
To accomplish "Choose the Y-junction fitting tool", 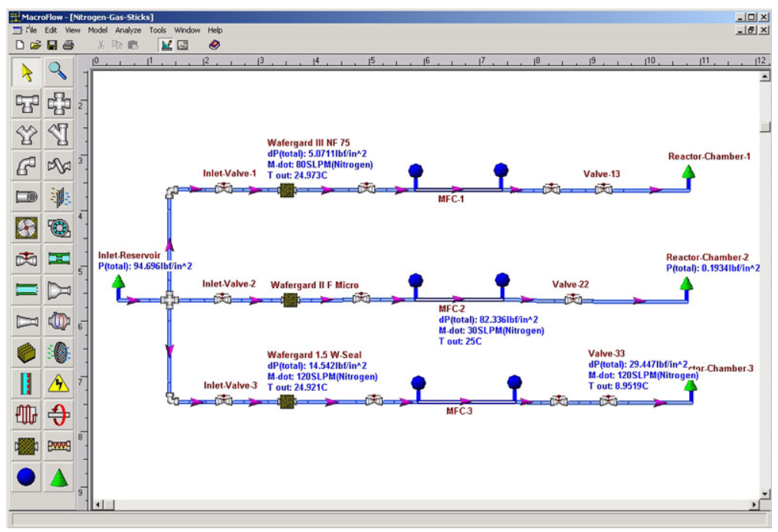I will (x=27, y=135).
